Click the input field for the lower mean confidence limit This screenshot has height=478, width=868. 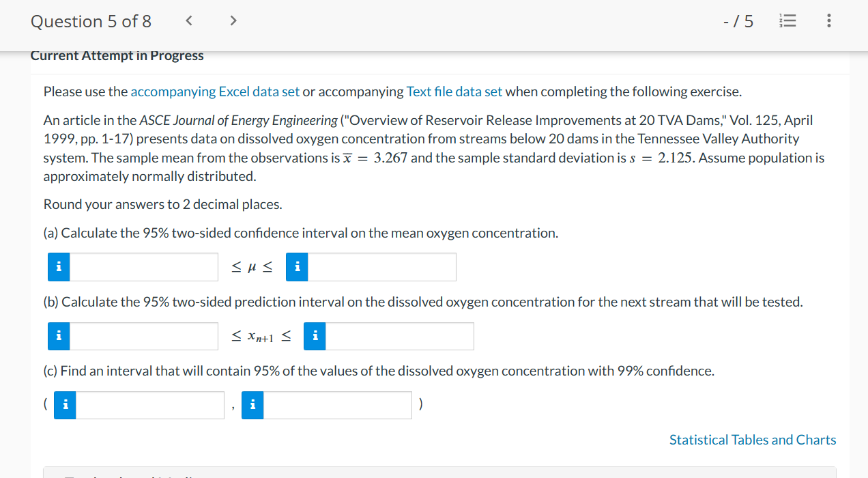[143, 267]
